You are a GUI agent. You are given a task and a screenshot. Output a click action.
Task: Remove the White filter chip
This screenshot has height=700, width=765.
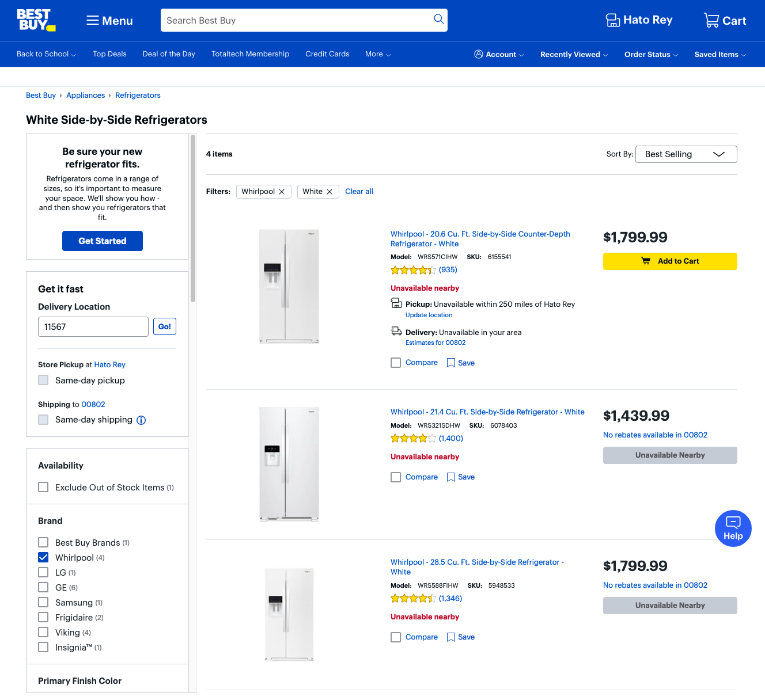tap(330, 192)
